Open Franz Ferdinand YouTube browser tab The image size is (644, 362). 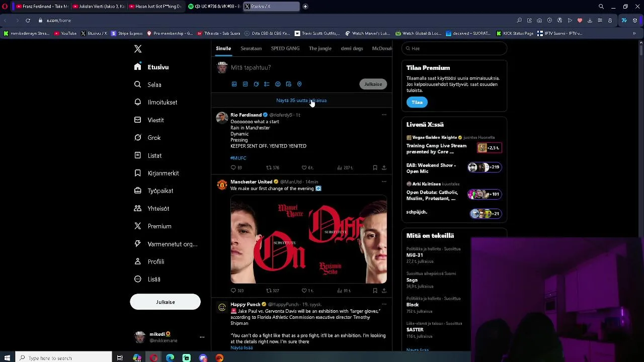coord(42,7)
